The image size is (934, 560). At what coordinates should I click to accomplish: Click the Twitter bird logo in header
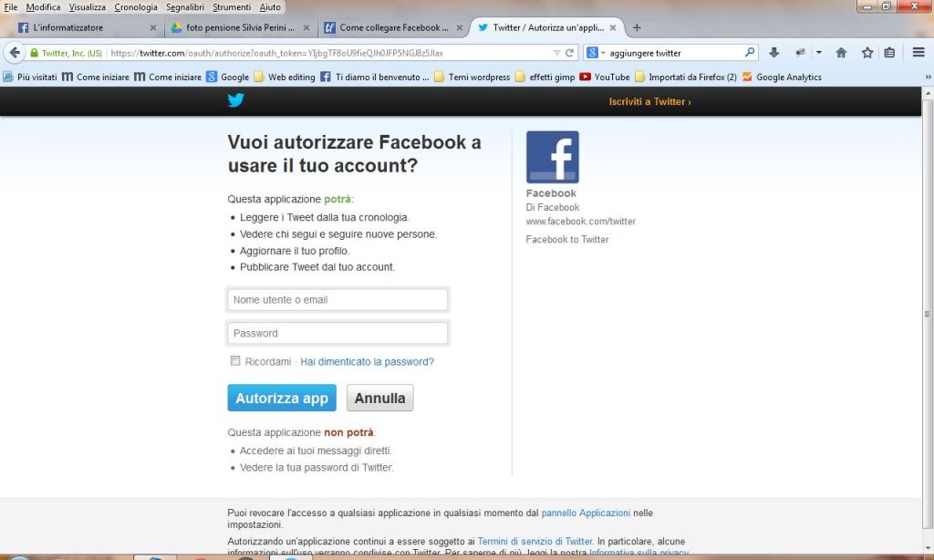pos(236,100)
